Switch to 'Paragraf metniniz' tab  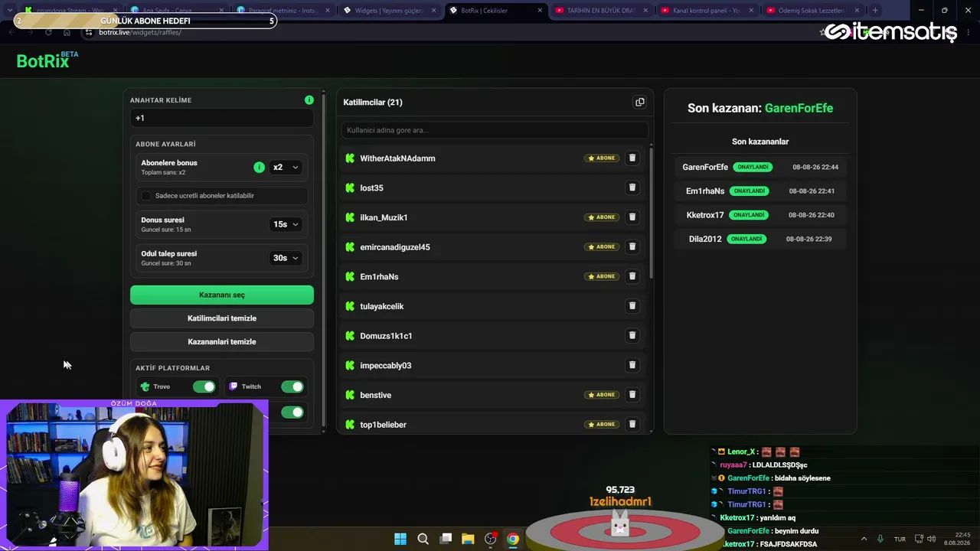283,11
